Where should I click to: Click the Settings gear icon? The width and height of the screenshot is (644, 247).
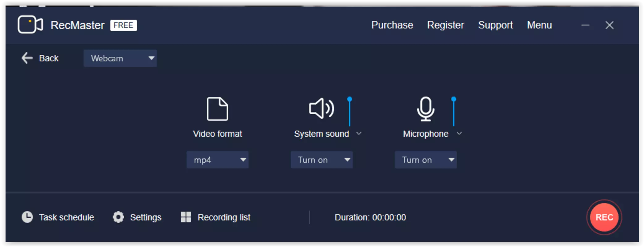pos(118,217)
